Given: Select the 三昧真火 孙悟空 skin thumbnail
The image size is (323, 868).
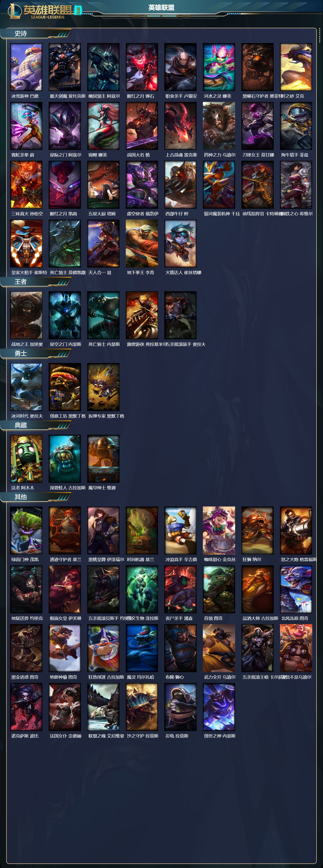Looking at the screenshot, I should pos(26,185).
